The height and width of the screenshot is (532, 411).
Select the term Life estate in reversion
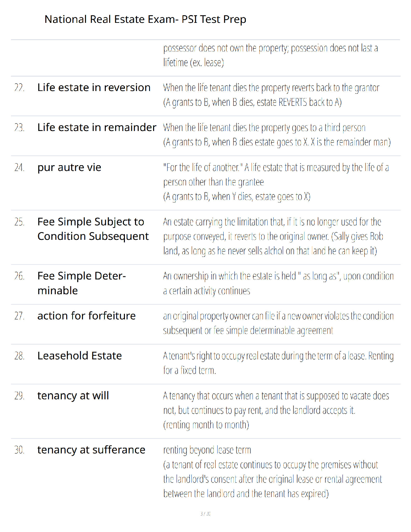click(x=94, y=87)
